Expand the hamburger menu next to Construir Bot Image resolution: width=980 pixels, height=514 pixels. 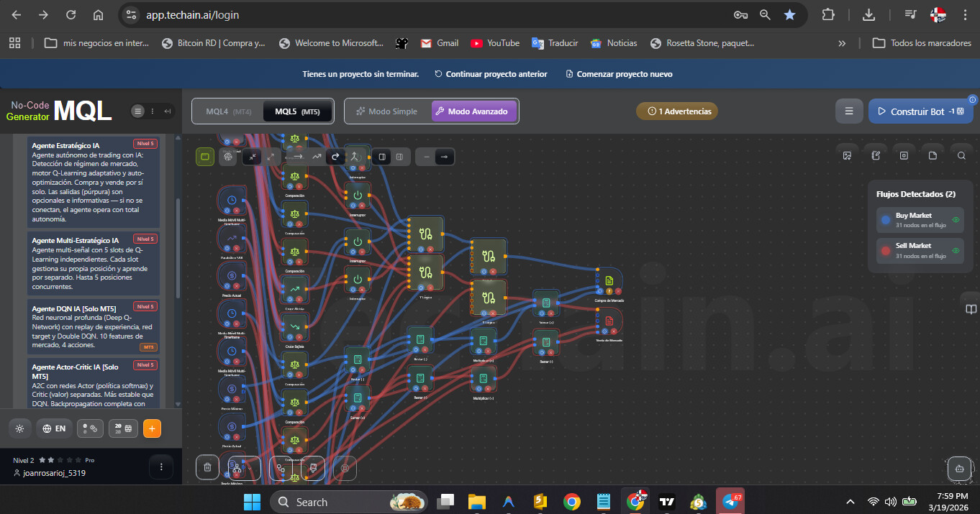coord(849,111)
